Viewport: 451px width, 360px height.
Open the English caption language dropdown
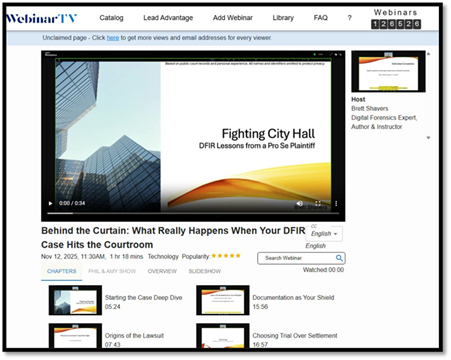324,234
